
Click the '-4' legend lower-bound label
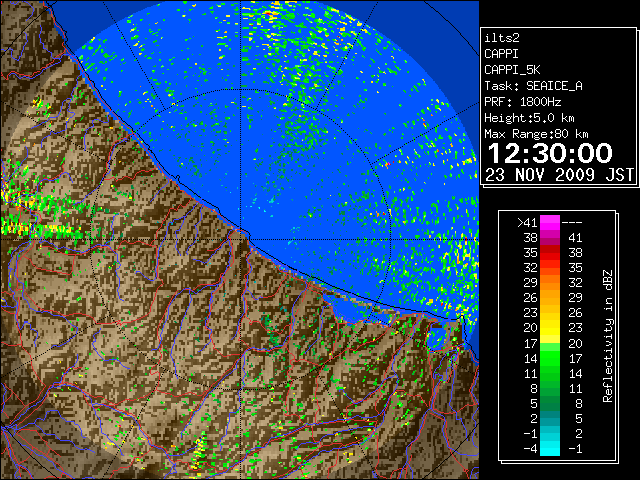pyautogui.click(x=530, y=449)
